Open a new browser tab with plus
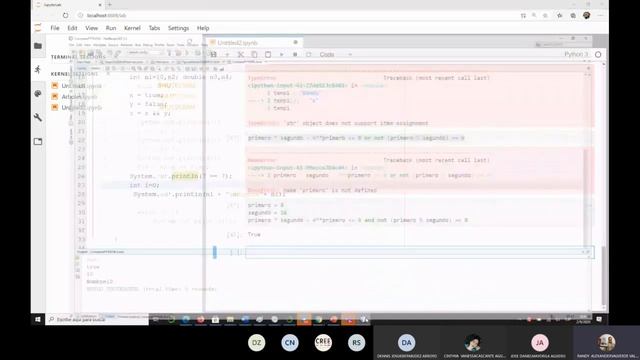This screenshot has height=360, width=640. coord(109,5)
